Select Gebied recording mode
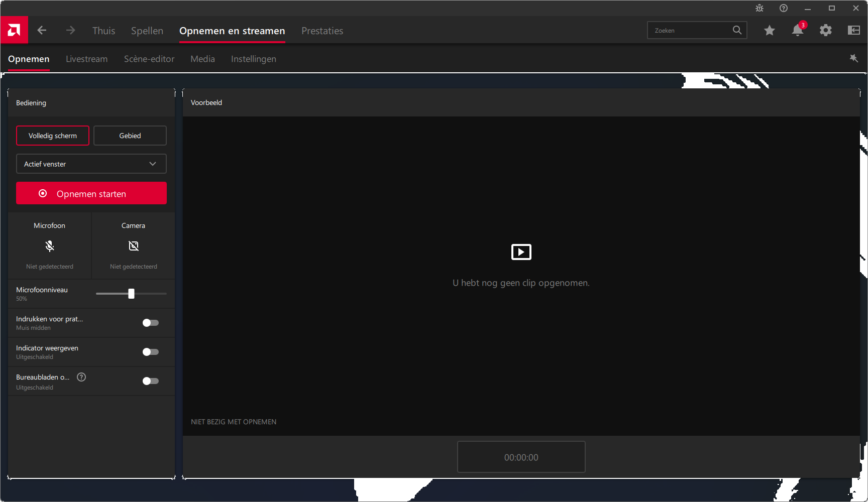This screenshot has height=502, width=868. [x=130, y=136]
